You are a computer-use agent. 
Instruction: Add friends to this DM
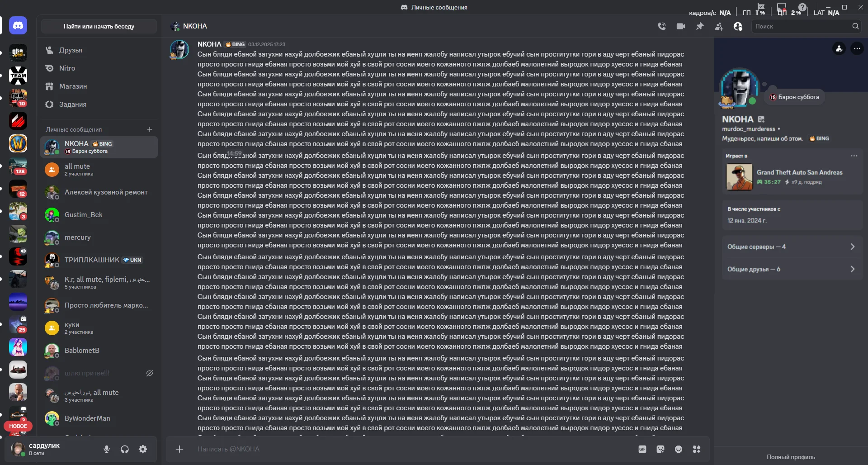pyautogui.click(x=719, y=26)
